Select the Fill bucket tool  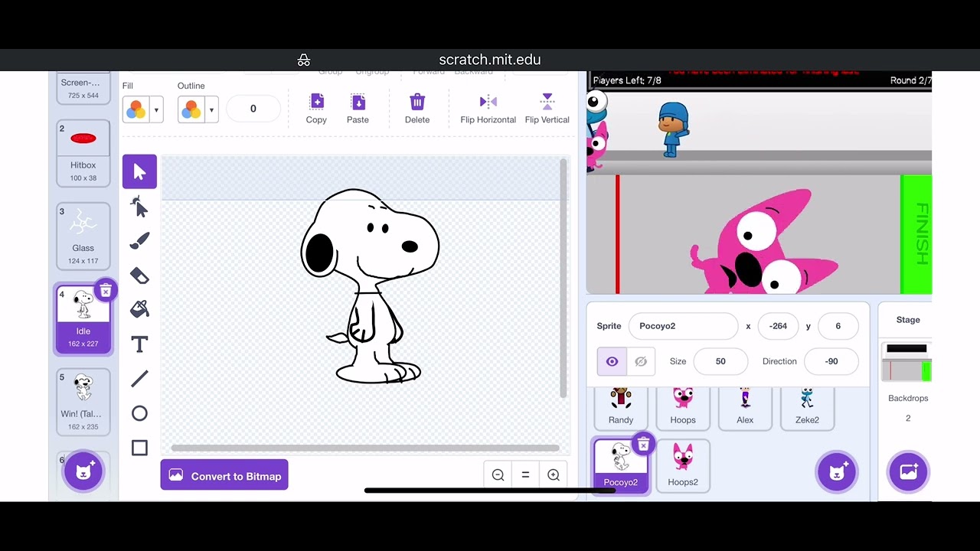pyautogui.click(x=139, y=309)
